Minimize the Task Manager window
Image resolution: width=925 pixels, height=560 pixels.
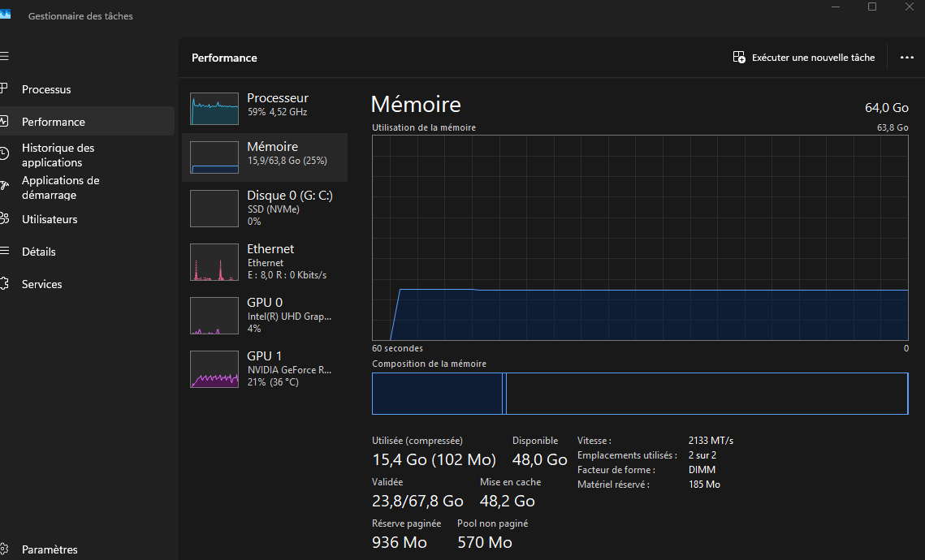pyautogui.click(x=836, y=7)
